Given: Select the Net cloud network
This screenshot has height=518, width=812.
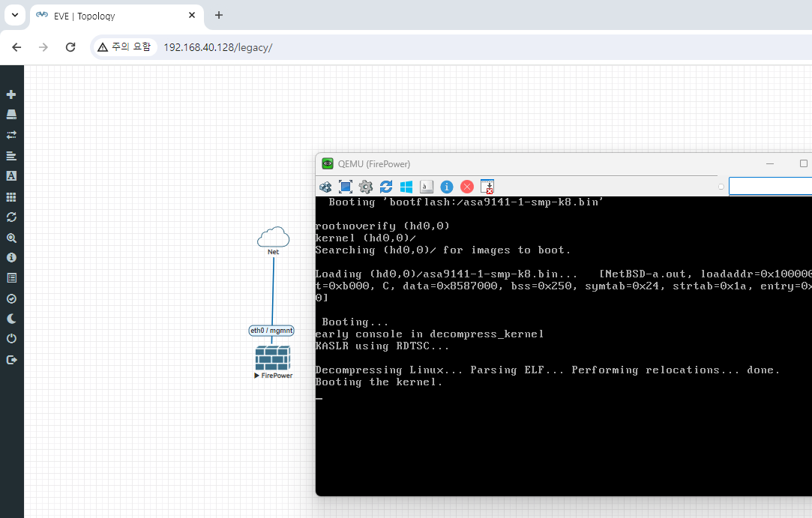Looking at the screenshot, I should click(274, 237).
